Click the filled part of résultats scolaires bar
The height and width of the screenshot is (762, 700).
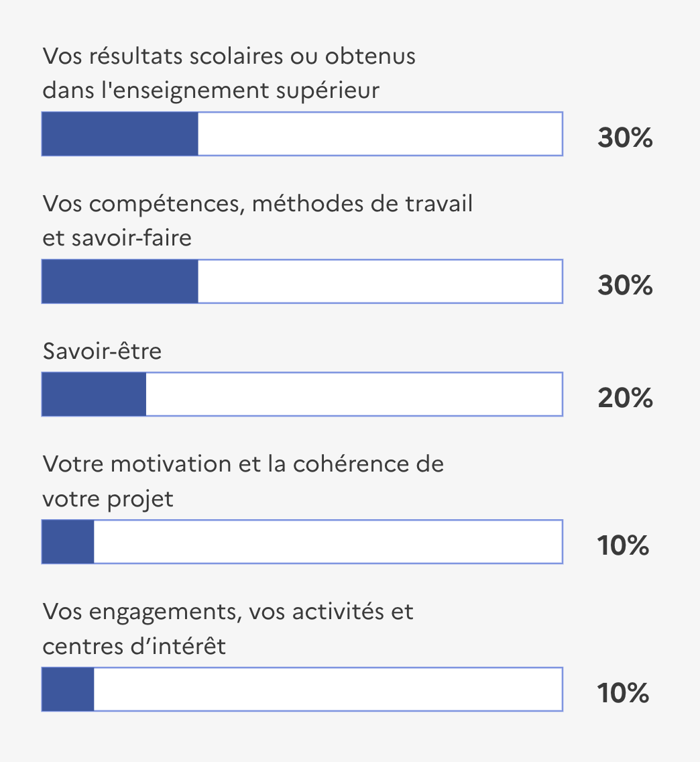120,134
